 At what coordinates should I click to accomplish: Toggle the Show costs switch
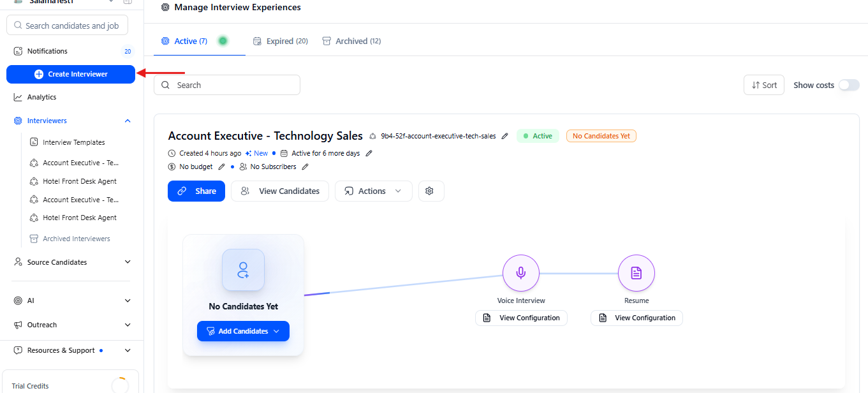[x=848, y=85]
